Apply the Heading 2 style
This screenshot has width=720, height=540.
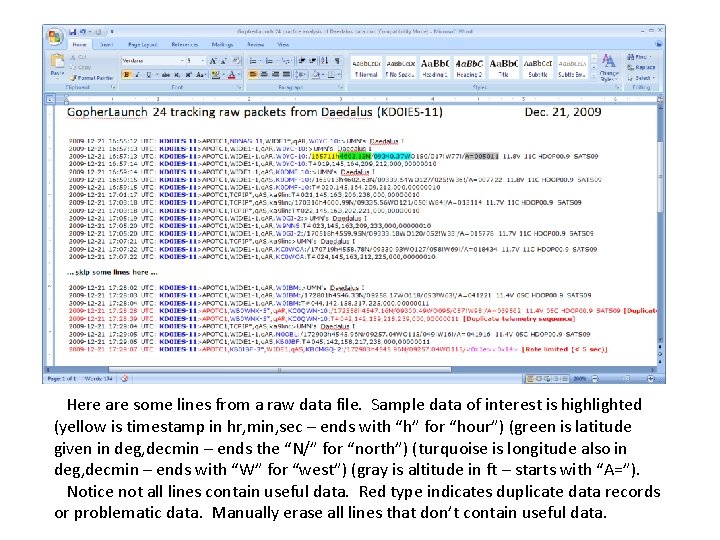(469, 68)
